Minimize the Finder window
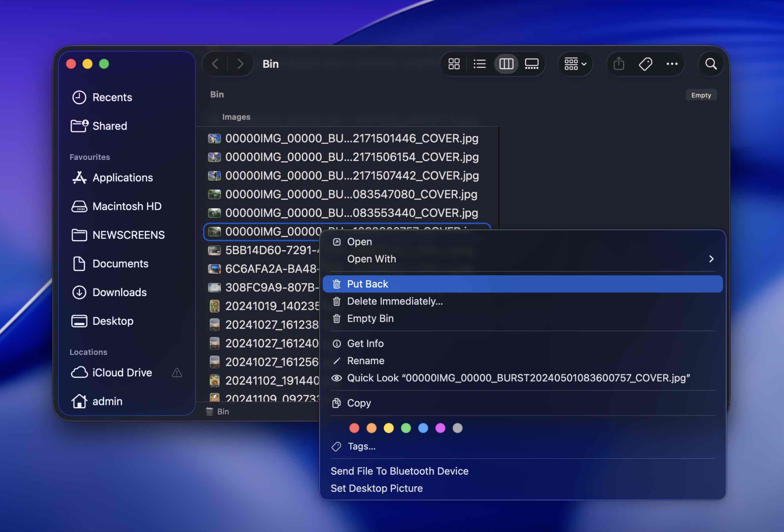784x532 pixels. click(87, 64)
